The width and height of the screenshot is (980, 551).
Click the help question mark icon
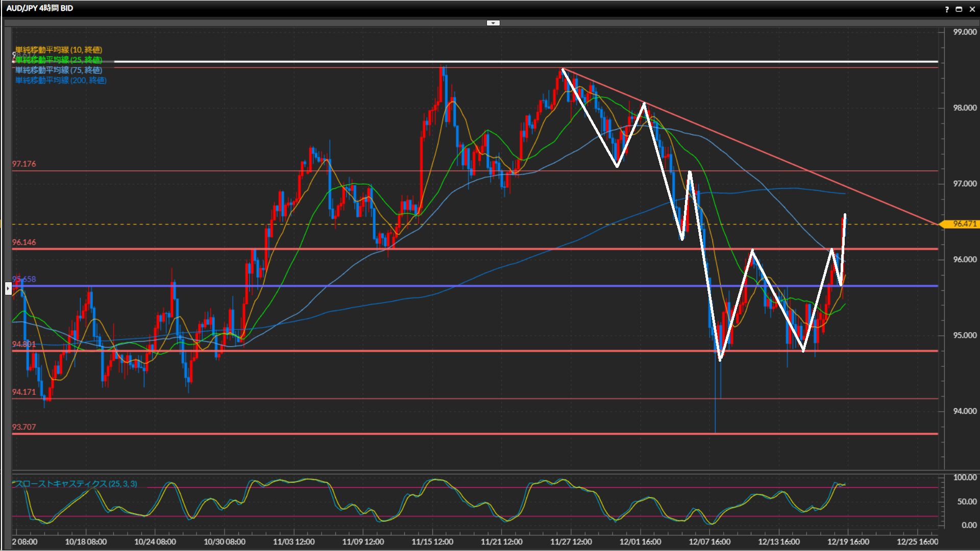[x=947, y=9]
